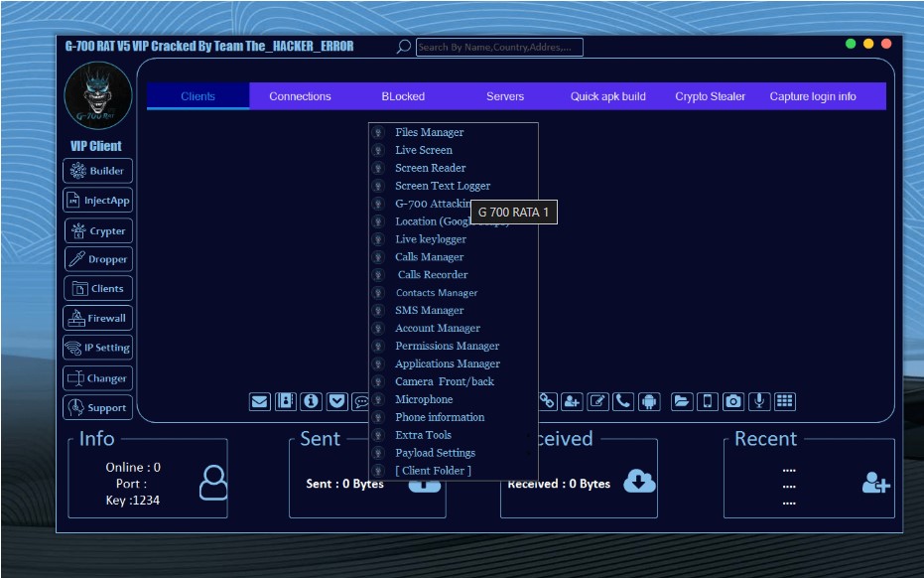Screen dimensions: 924x578
Task: Click the green window control dot
Action: click(851, 44)
